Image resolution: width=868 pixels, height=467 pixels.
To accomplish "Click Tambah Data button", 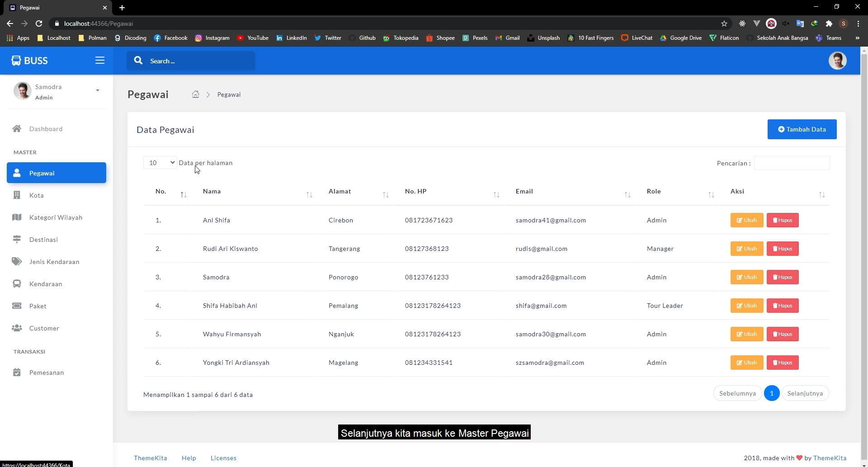I will click(x=802, y=129).
